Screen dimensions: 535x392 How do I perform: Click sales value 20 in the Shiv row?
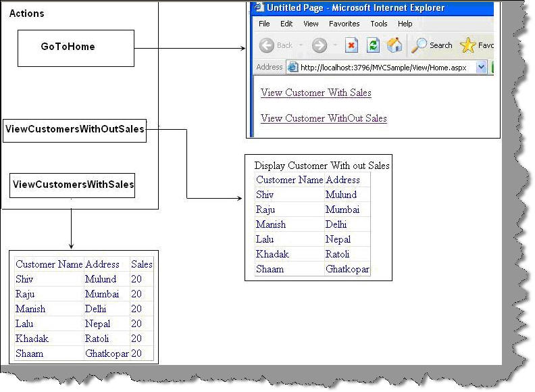pos(136,279)
